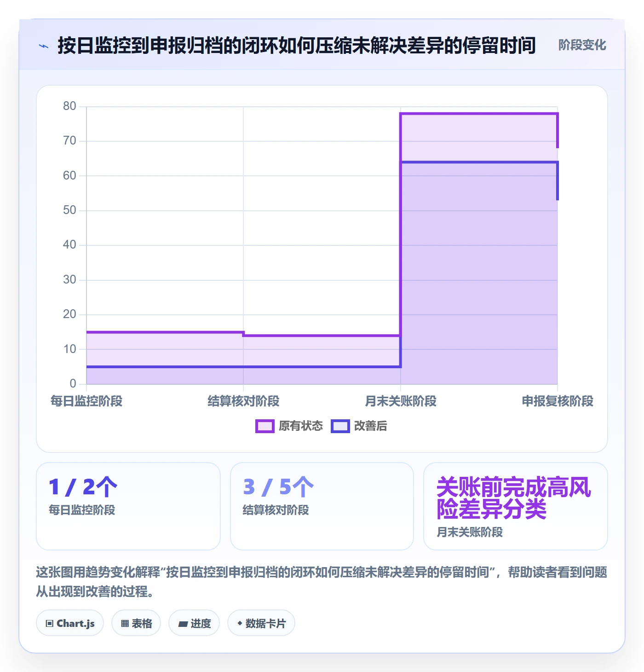This screenshot has height=672, width=644.
Task: Select the 进度 tag chip
Action: (x=194, y=623)
